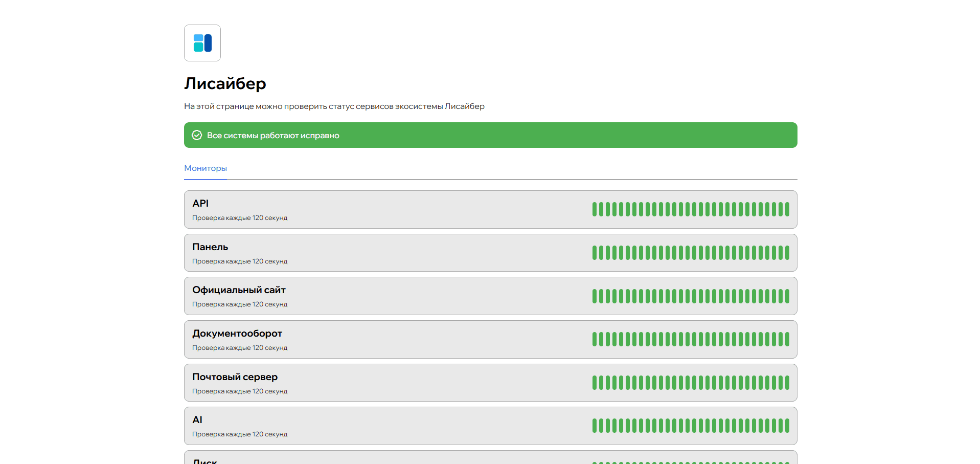Click 'Все системы работают исправно' banner text
980x464 pixels.
coord(273,136)
